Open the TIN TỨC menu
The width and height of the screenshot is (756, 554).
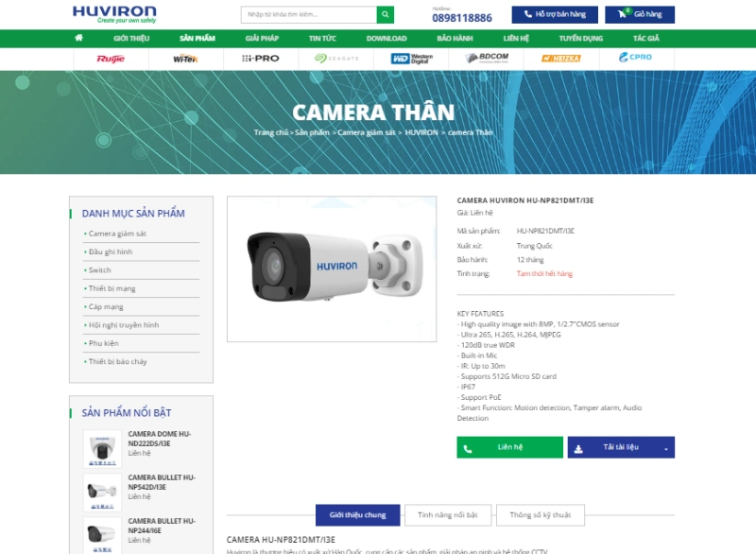point(322,39)
